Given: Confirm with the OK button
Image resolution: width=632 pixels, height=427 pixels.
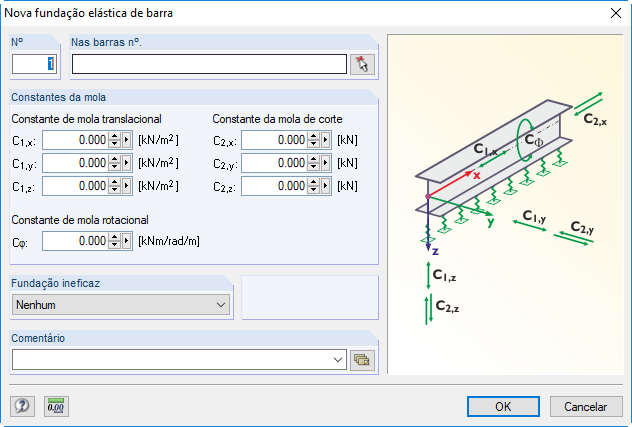Looking at the screenshot, I should [x=503, y=406].
